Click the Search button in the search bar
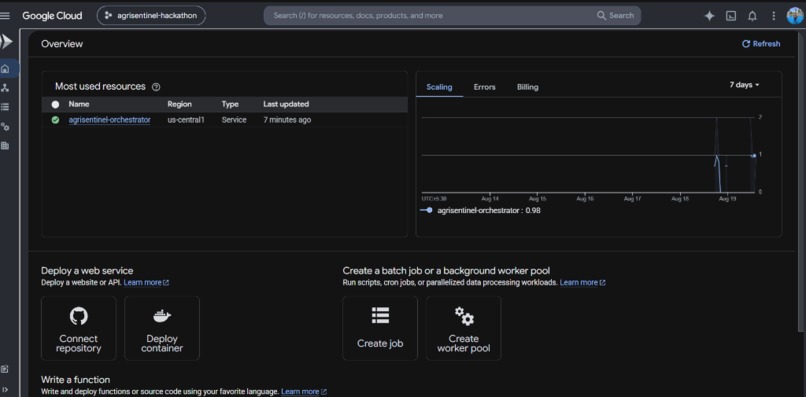This screenshot has height=397, width=806. [615, 15]
